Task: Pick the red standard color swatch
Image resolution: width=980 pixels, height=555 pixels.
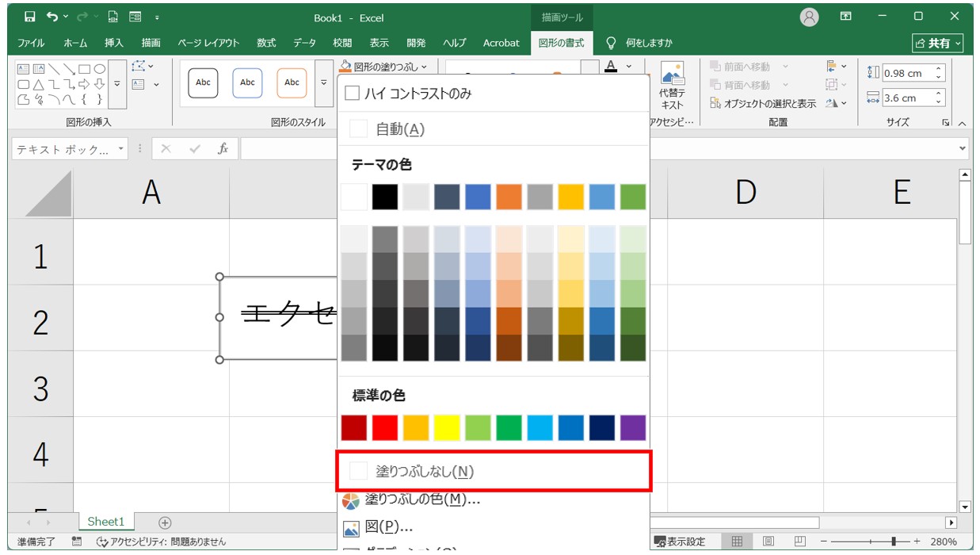Action: click(385, 428)
